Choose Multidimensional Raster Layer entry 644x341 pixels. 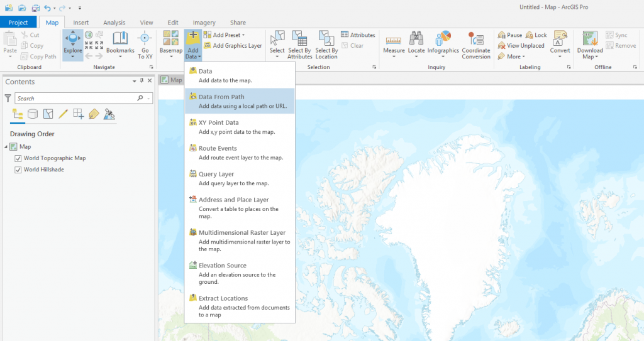click(x=240, y=241)
